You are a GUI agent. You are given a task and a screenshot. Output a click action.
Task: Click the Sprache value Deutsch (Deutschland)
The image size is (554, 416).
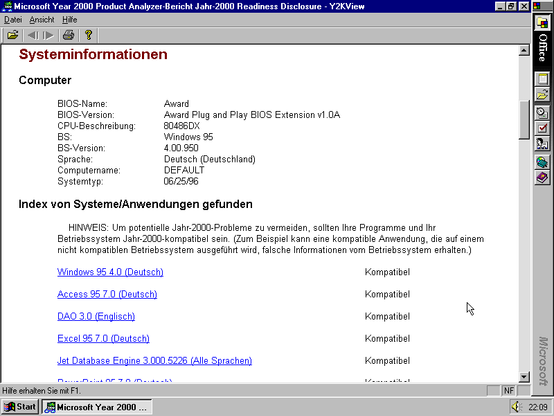(210, 159)
